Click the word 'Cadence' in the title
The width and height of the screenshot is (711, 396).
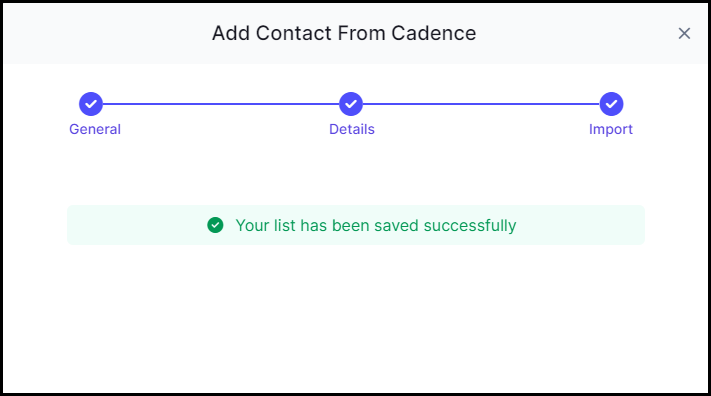[434, 33]
